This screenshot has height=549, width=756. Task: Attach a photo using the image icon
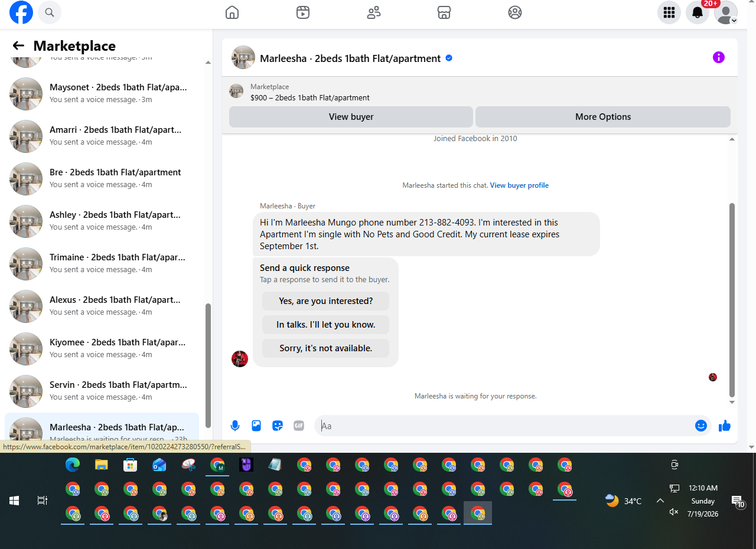[256, 426]
